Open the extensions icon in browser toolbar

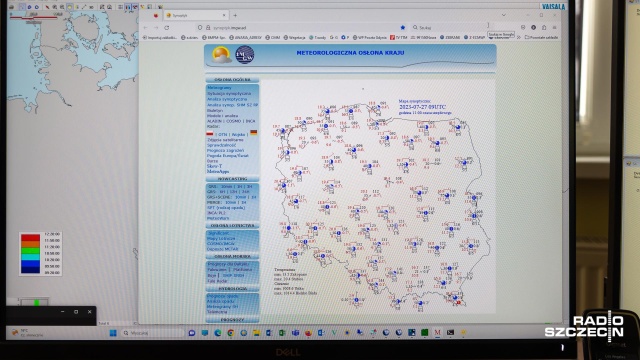(x=544, y=27)
